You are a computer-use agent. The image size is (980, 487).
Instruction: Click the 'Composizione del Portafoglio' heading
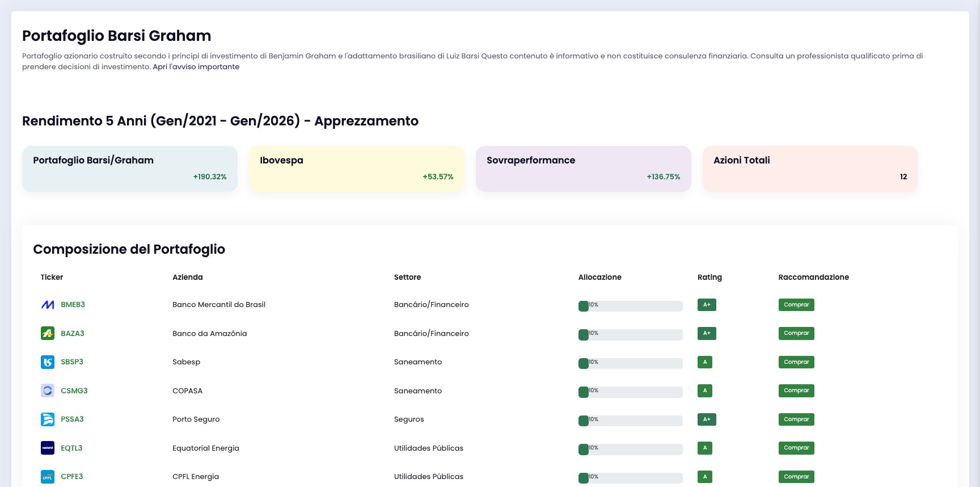[129, 249]
